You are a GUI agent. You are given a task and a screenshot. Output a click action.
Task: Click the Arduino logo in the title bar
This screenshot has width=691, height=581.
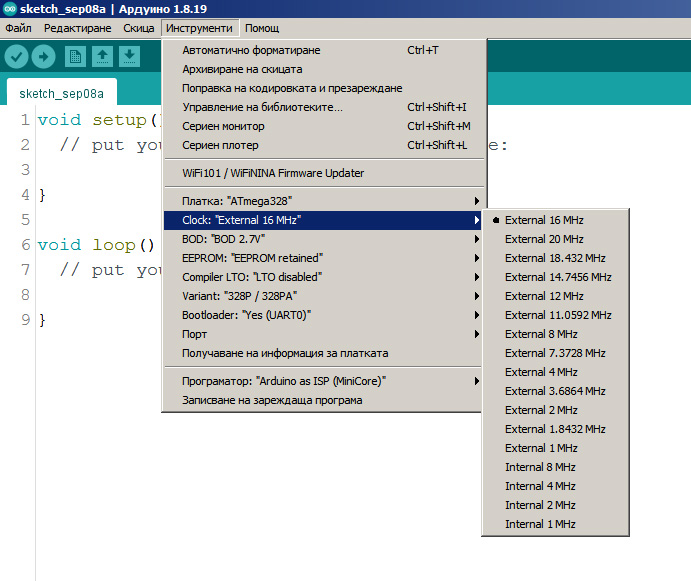[x=9, y=9]
